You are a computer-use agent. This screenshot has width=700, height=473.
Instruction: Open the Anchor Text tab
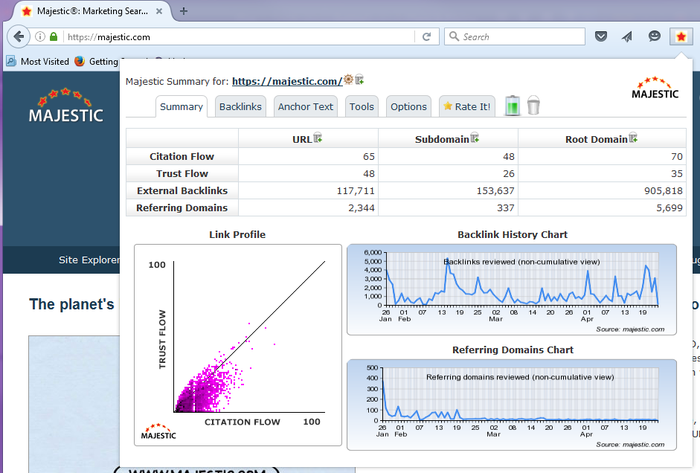pos(306,107)
